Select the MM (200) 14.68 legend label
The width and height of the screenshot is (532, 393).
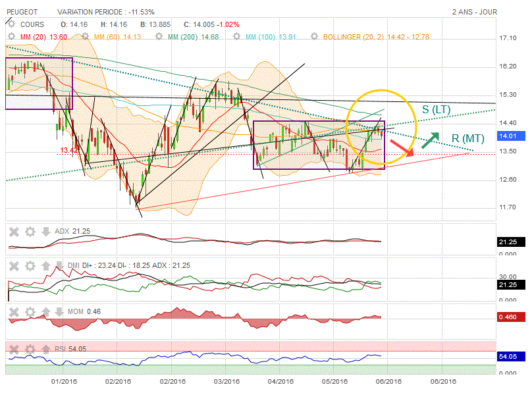[194, 37]
